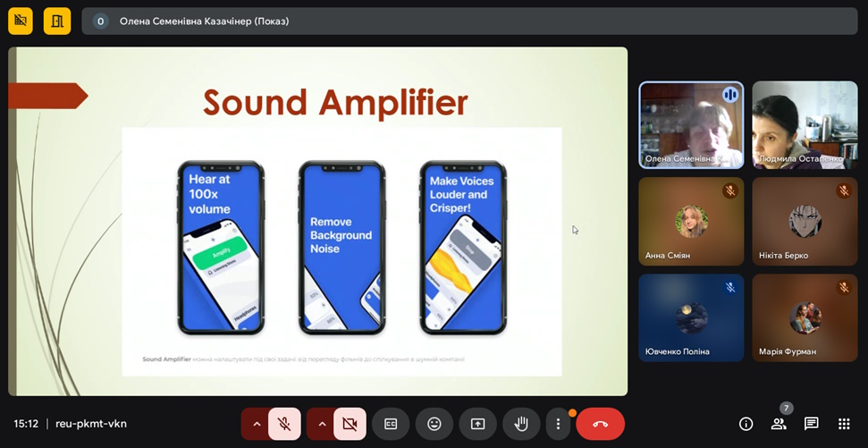Click speaking indicator on Олена Семенівна tile
868x448 pixels.
(x=730, y=95)
